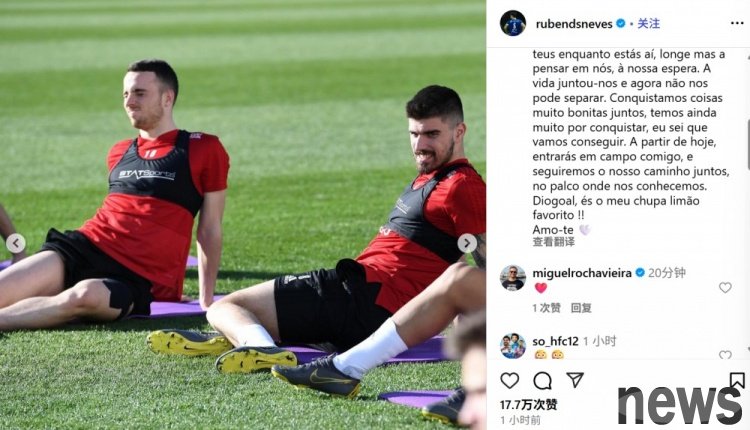Save post with bookmark icon

737,380
